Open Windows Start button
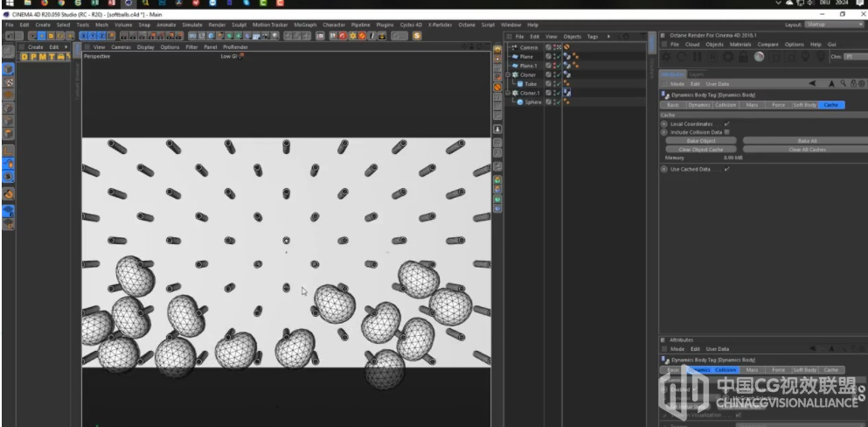This screenshot has height=427, width=868. click(x=10, y=3)
